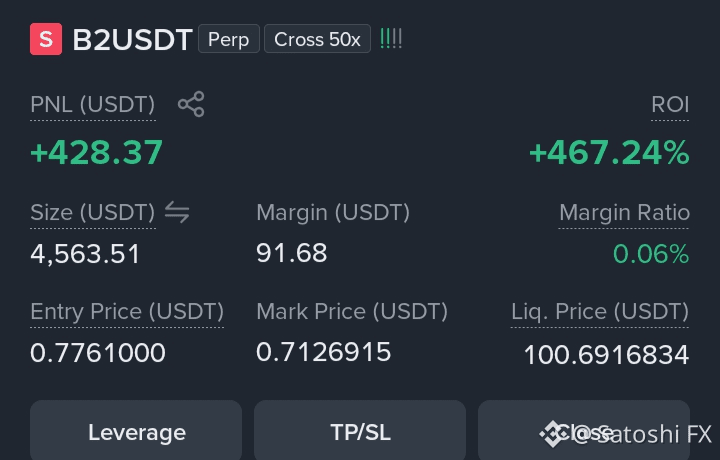Click the share PNL icon

(191, 104)
